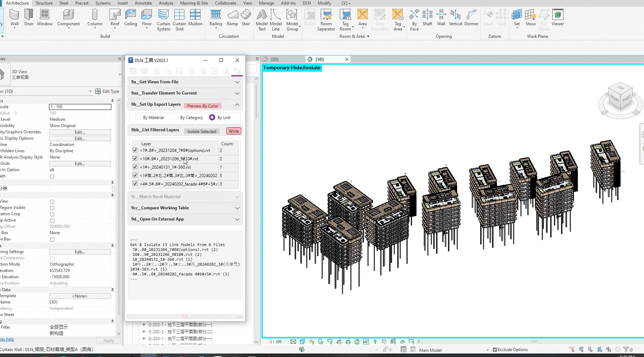
Task: Open the Collaborate ribbon tab
Action: [x=225, y=3]
